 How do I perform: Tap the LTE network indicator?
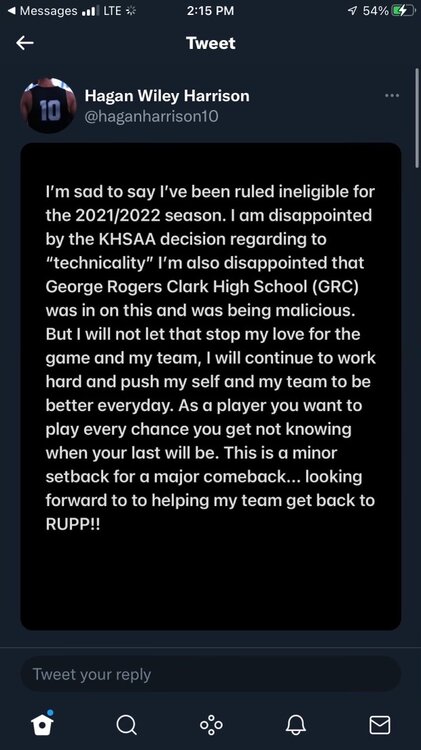coord(112,11)
